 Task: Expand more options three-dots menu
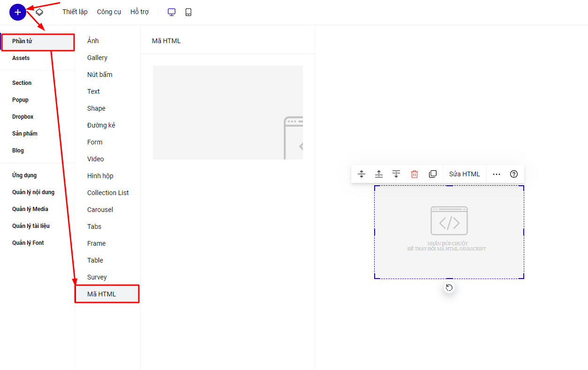(x=497, y=174)
